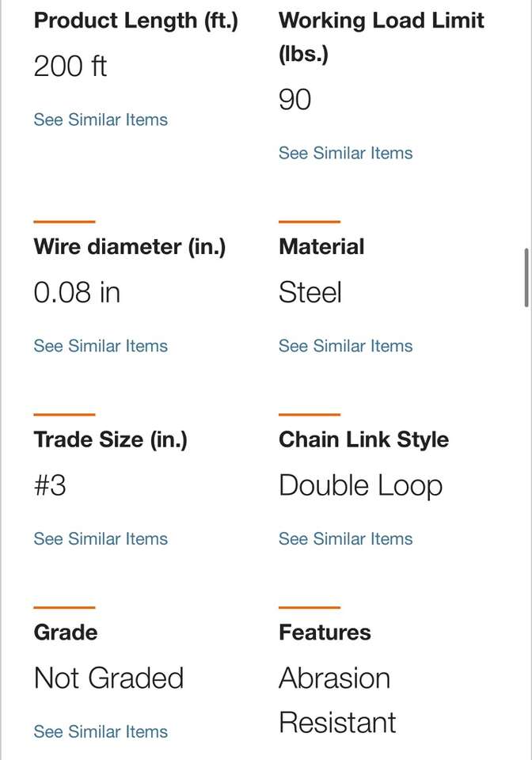Click the Abrasion Resistant feature text
532x760 pixels.
coord(336,700)
